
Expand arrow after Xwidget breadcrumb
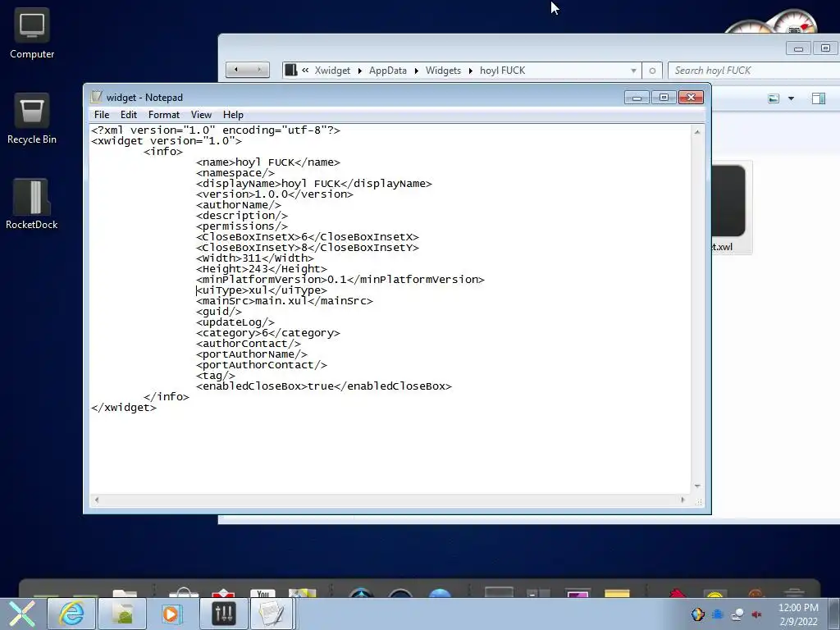coord(360,71)
